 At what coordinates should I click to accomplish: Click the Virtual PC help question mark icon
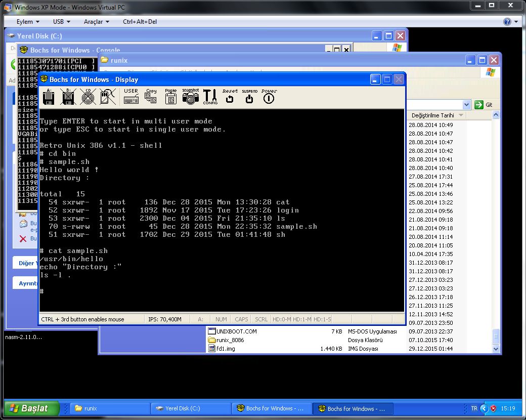(507, 22)
